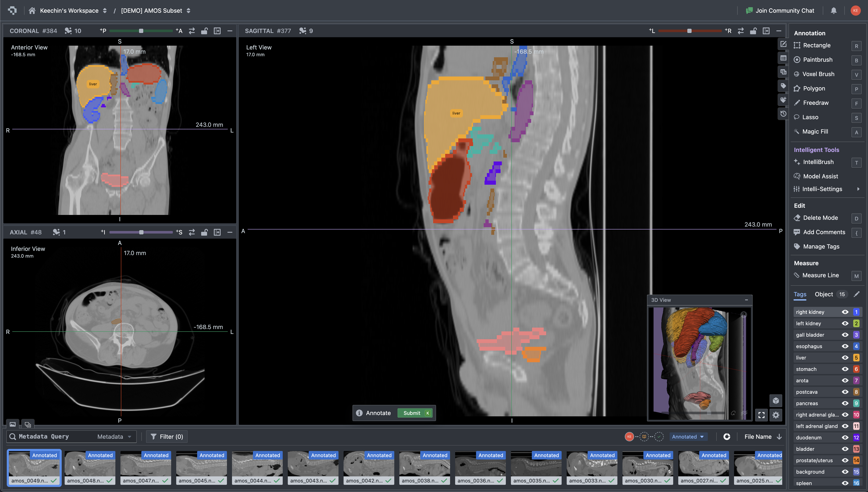
Task: Open Model Assist
Action: point(820,176)
